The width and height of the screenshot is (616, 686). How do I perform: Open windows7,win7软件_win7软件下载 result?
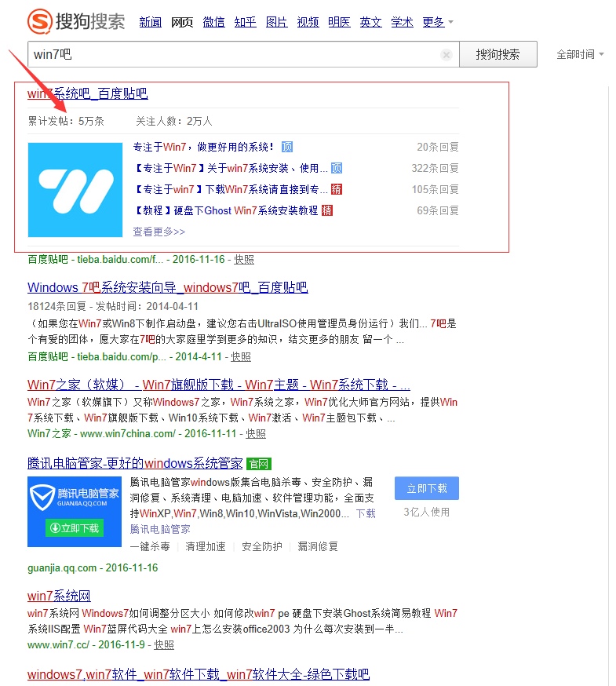[199, 675]
